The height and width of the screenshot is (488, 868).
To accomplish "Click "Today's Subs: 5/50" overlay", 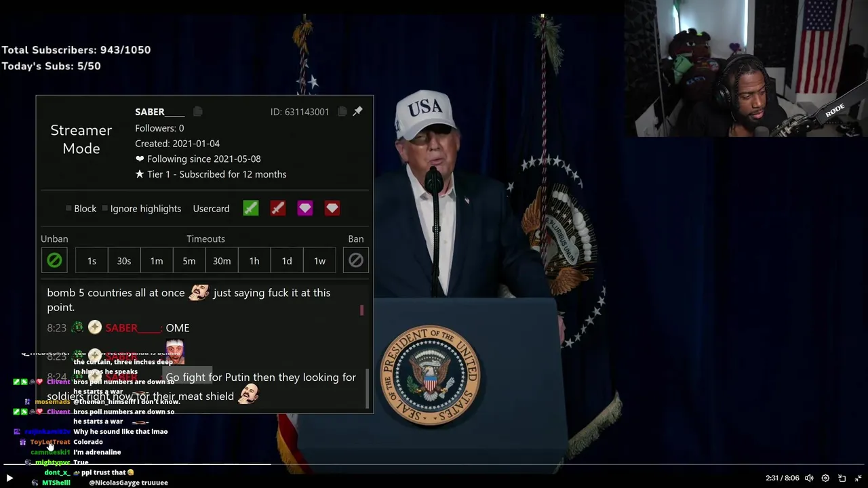I will (51, 66).
